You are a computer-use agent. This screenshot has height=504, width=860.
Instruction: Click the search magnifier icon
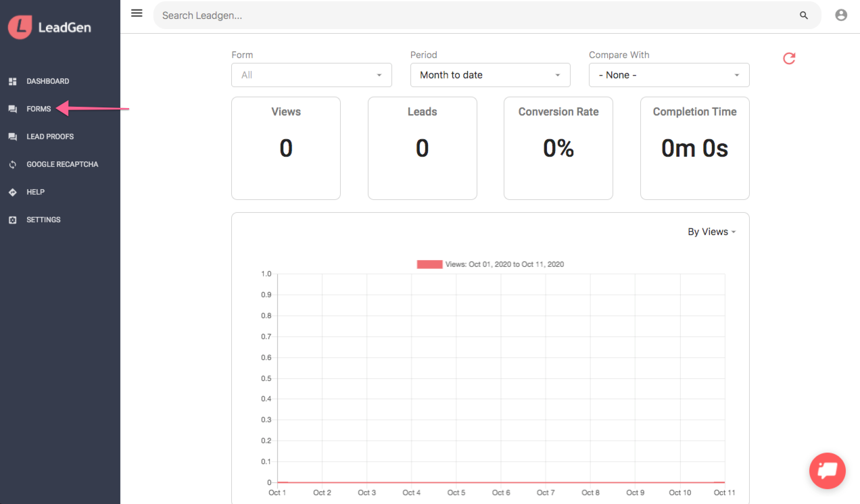[x=804, y=15]
